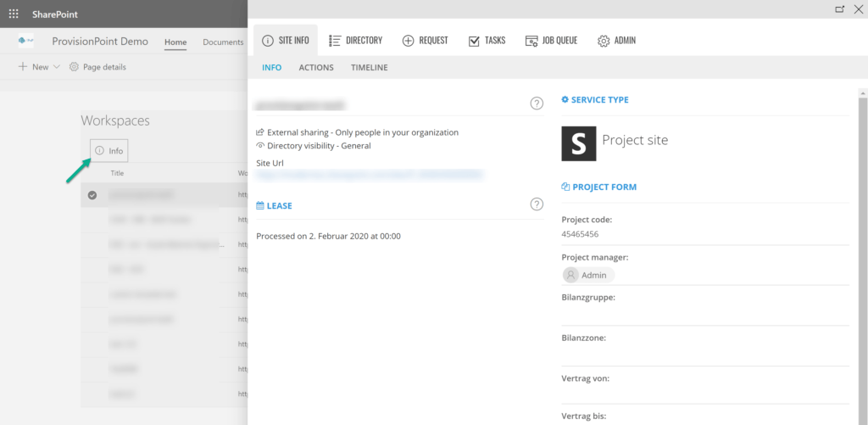
Task: Close the ProvisionPoint panel
Action: [x=859, y=8]
